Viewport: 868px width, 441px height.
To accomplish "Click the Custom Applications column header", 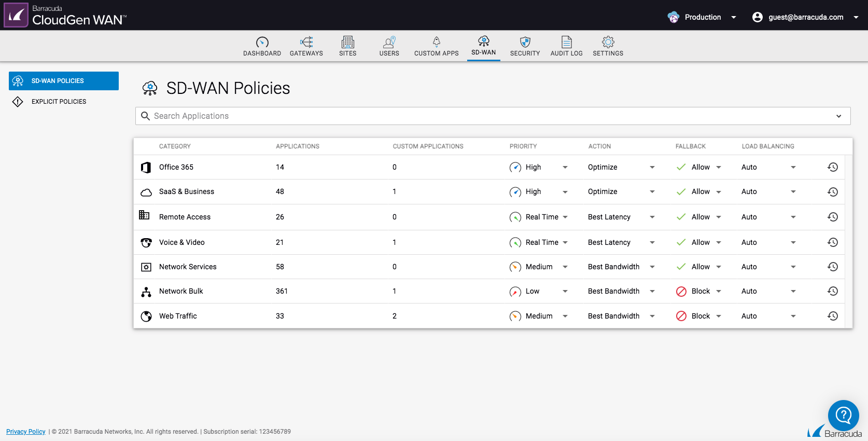I will tap(428, 146).
